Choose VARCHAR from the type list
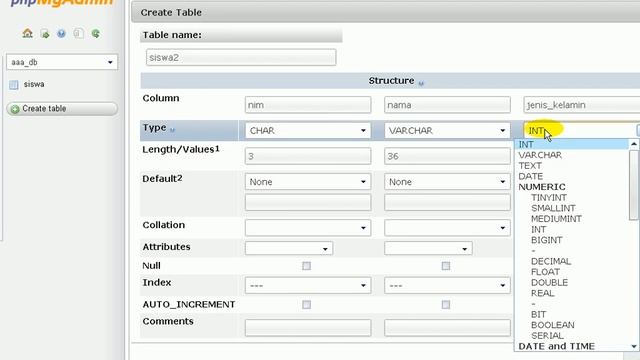This screenshot has height=360, width=640. pyautogui.click(x=540, y=155)
